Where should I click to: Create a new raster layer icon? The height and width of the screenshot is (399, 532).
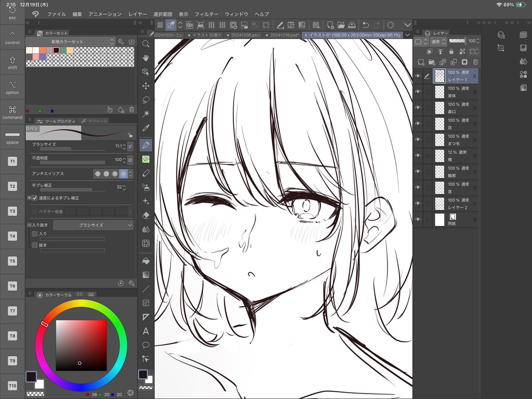(421, 62)
